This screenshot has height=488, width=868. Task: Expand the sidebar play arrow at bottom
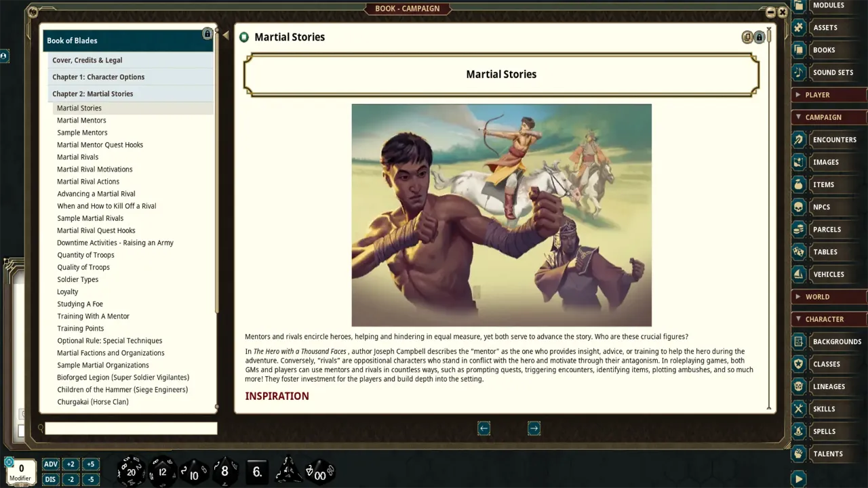[x=799, y=479]
